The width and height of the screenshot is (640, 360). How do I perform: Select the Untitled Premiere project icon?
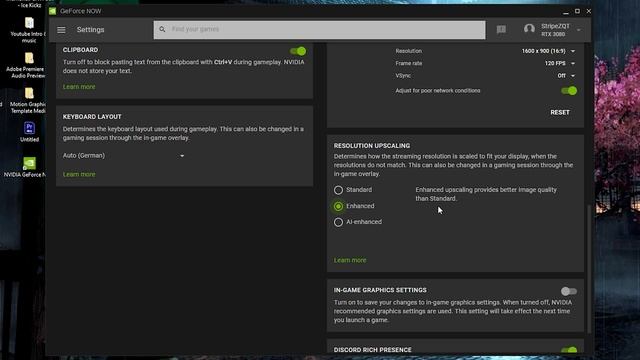tap(29, 128)
